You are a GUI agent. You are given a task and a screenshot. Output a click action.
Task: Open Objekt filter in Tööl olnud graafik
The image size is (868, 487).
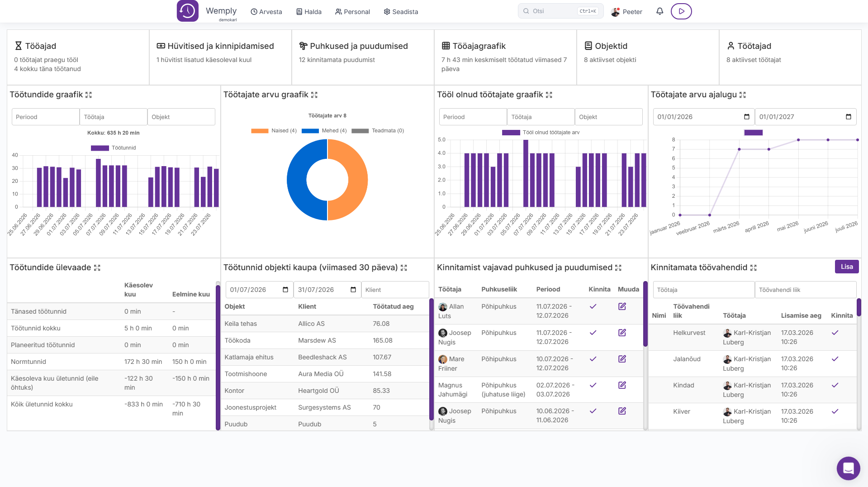tap(608, 117)
